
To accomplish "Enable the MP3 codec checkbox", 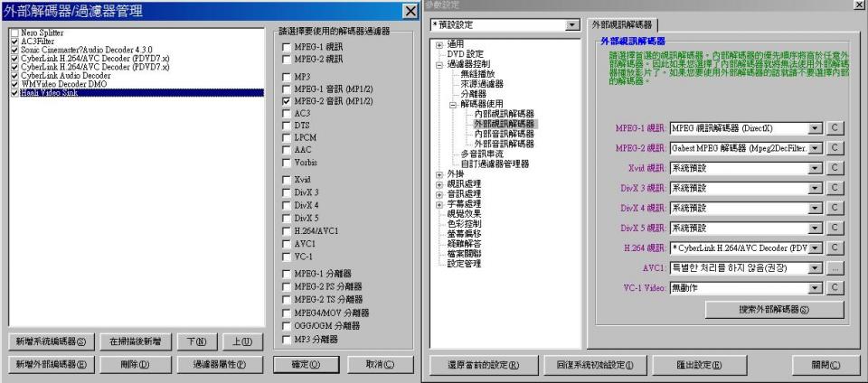I will [286, 77].
